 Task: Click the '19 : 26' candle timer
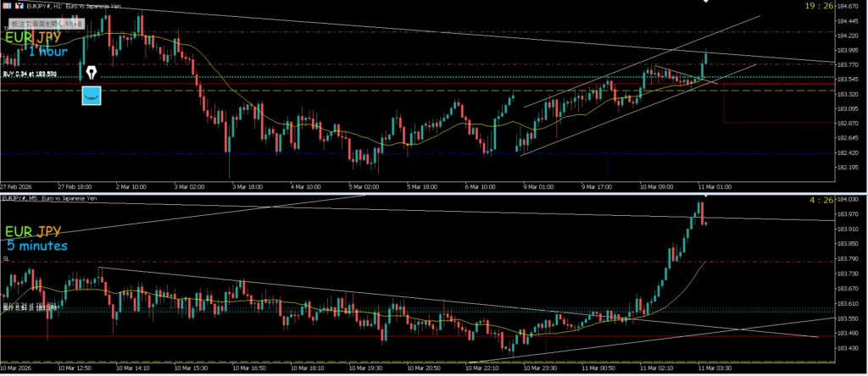tap(821, 6)
